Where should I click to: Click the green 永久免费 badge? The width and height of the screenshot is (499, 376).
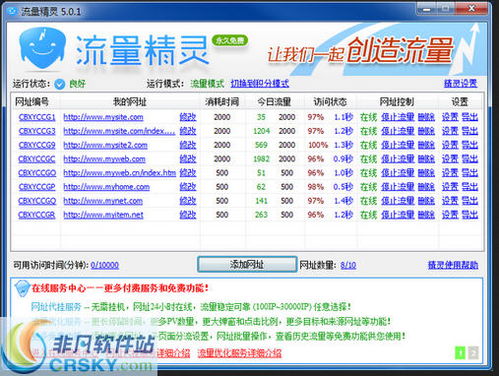pyautogui.click(x=230, y=41)
